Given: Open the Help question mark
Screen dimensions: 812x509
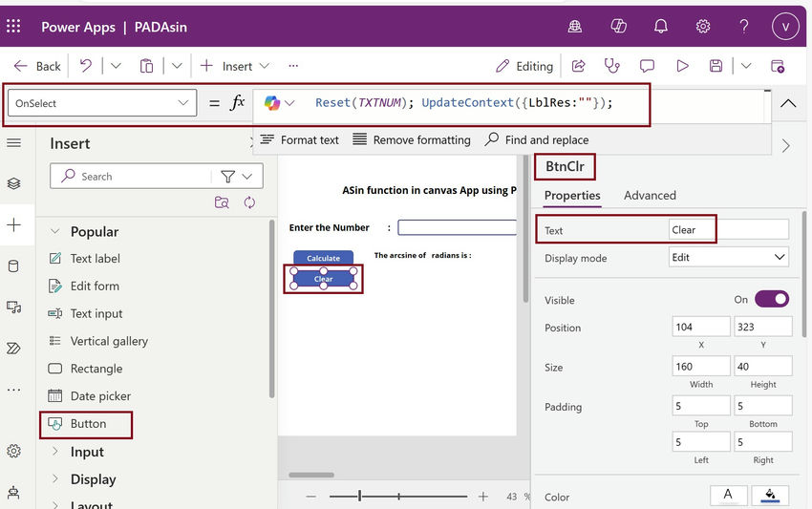Looking at the screenshot, I should point(743,26).
